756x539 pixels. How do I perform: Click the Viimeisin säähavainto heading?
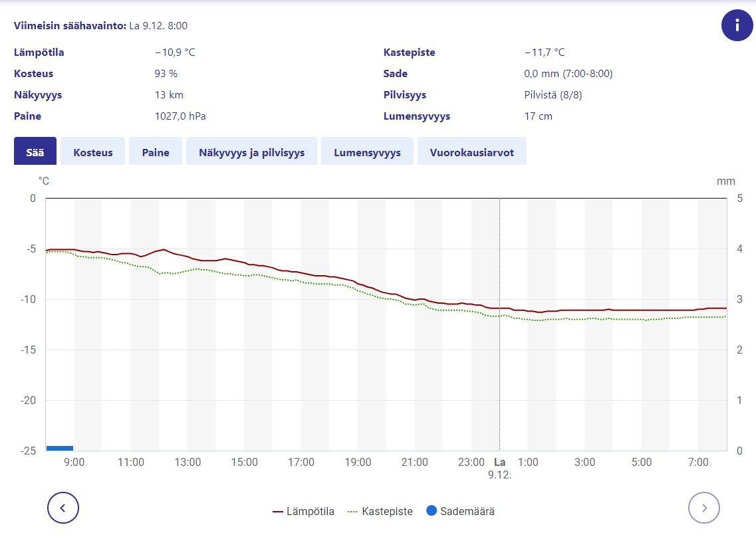[x=70, y=25]
